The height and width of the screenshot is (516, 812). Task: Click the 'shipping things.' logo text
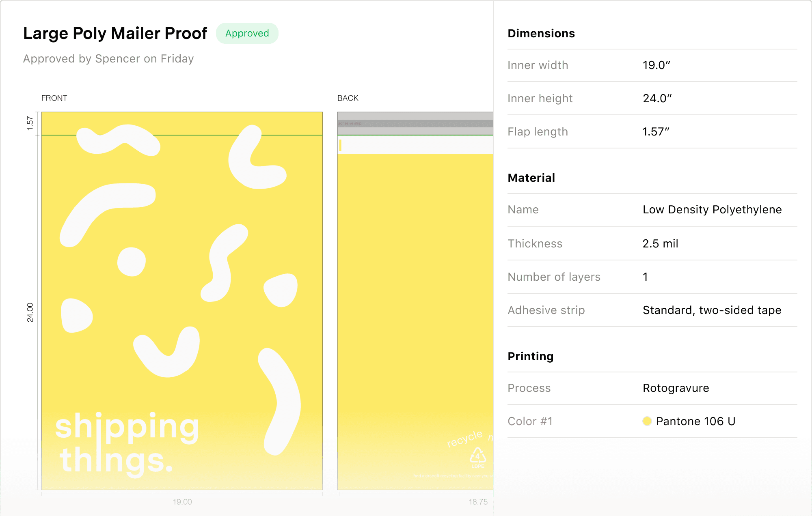(126, 443)
